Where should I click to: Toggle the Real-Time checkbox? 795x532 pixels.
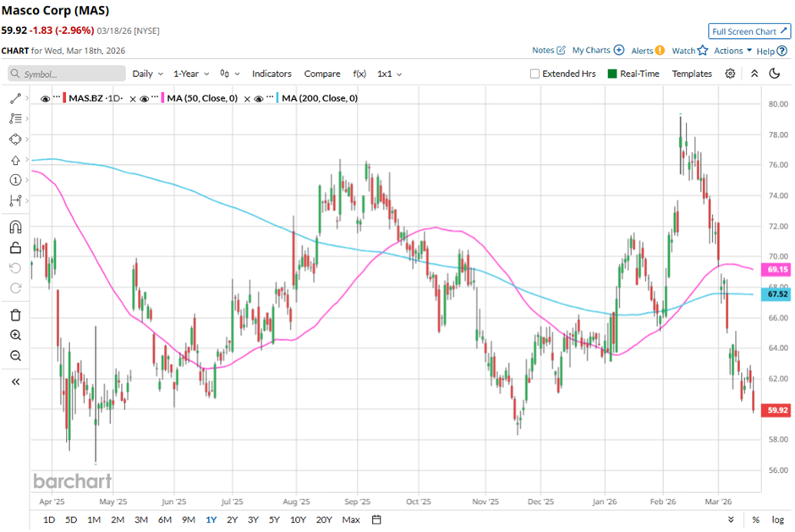(x=612, y=74)
